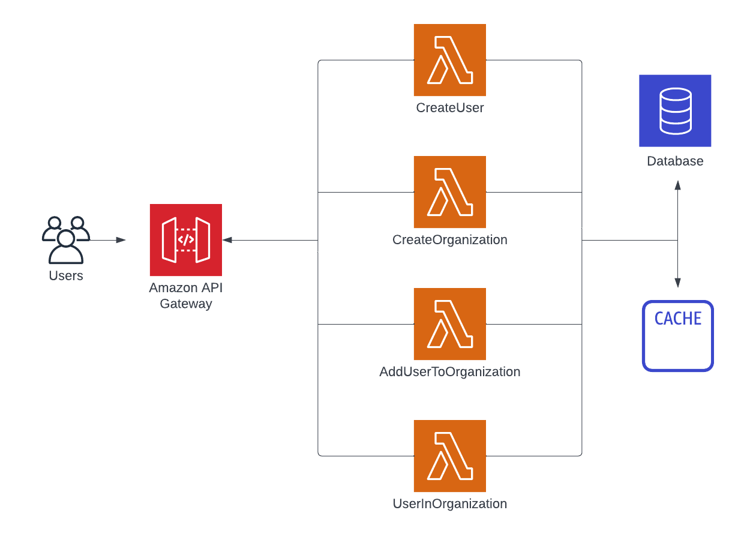756x534 pixels.
Task: Open the Amazon API Gateway icon
Action: 185,239
